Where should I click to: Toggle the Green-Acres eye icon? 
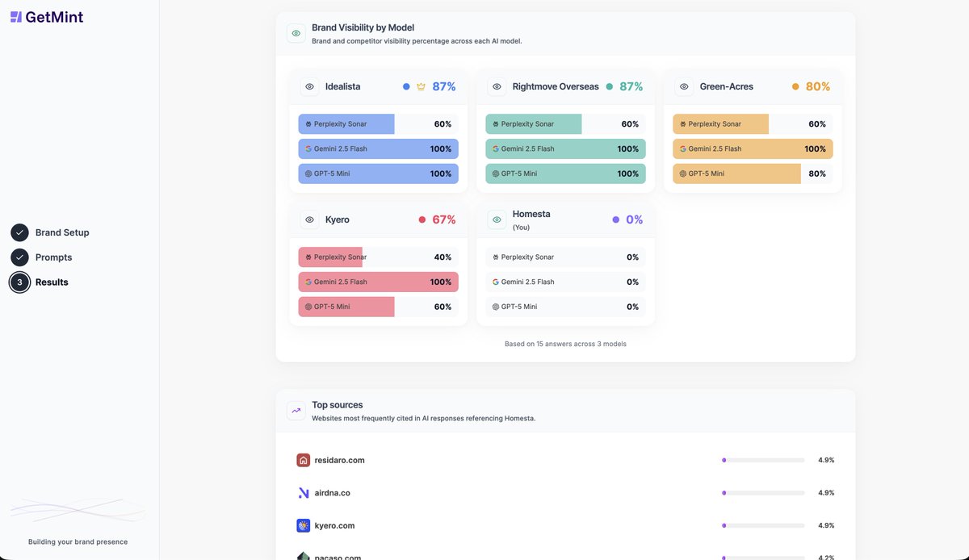pos(684,86)
